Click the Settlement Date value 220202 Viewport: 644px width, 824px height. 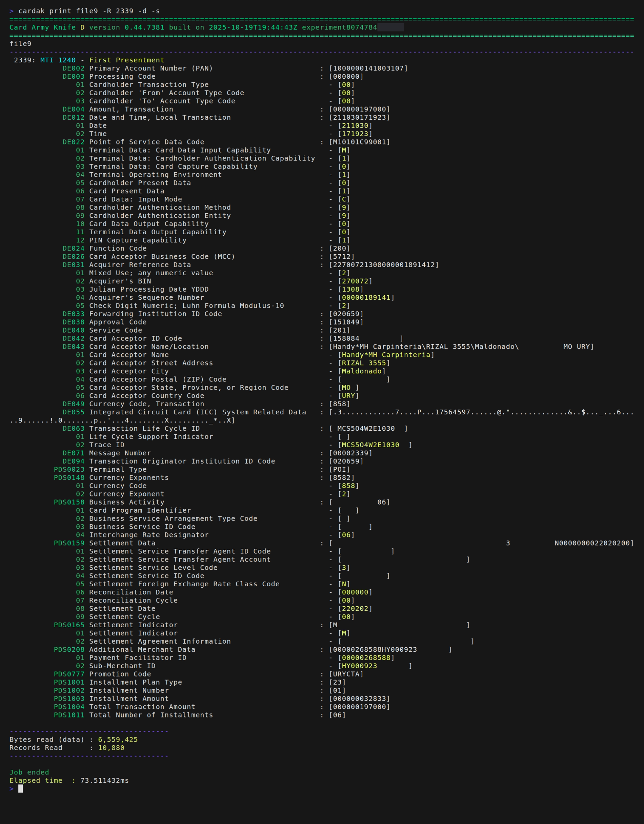point(355,609)
